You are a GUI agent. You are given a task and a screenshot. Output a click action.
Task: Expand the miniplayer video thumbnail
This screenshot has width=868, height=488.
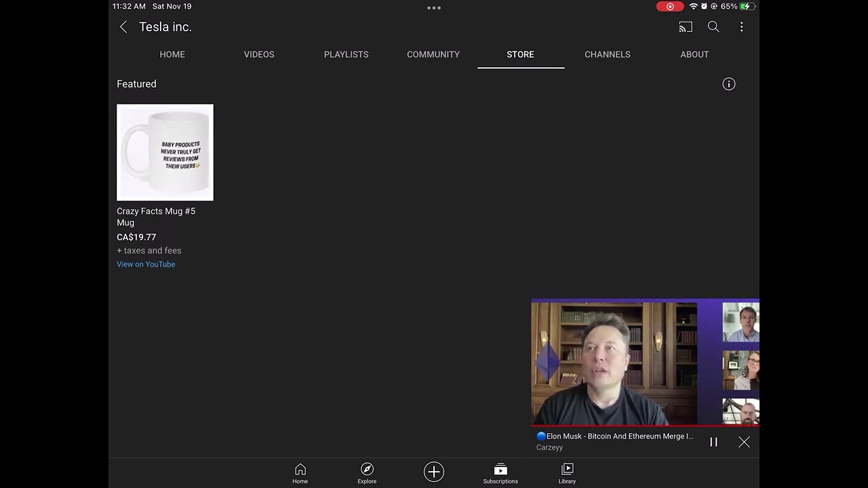click(645, 363)
